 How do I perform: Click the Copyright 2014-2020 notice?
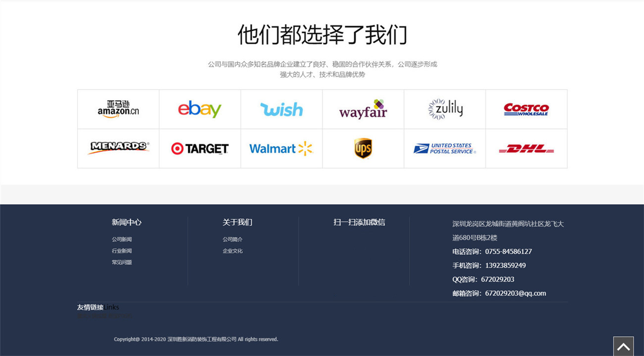point(196,339)
